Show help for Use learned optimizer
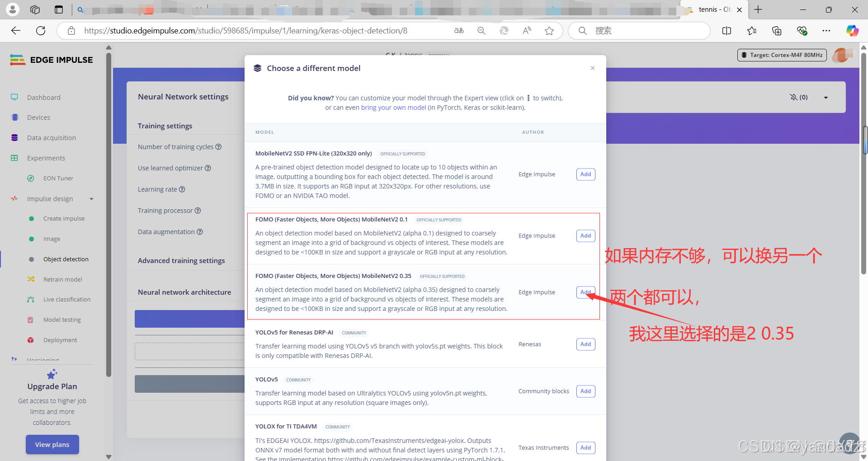Viewport: 868px width, 461px height. pyautogui.click(x=208, y=168)
